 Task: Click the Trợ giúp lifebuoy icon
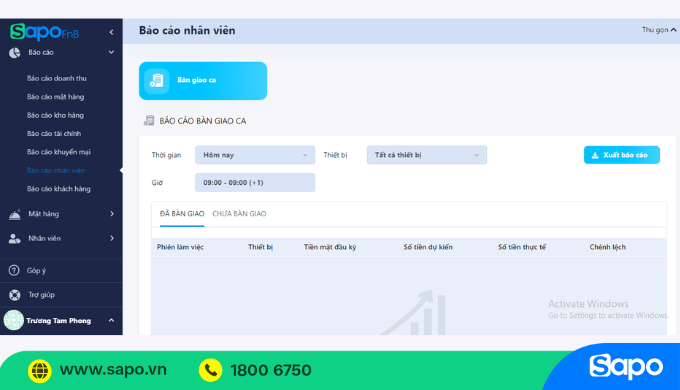[15, 295]
